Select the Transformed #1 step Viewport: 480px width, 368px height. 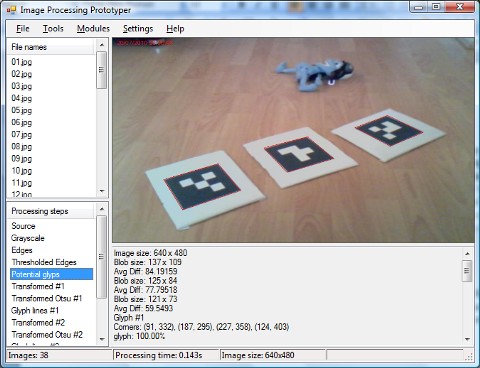(x=38, y=286)
